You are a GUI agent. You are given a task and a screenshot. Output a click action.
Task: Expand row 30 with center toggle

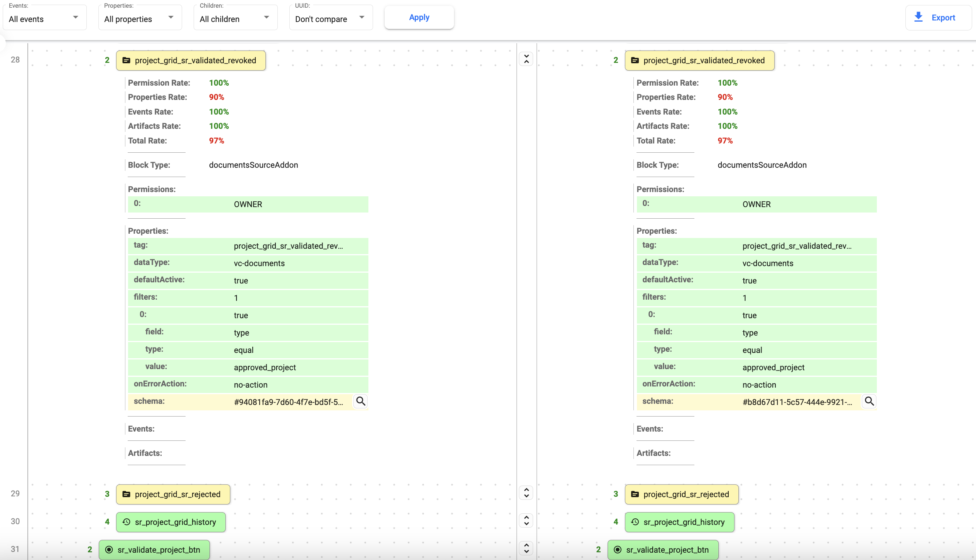(526, 521)
